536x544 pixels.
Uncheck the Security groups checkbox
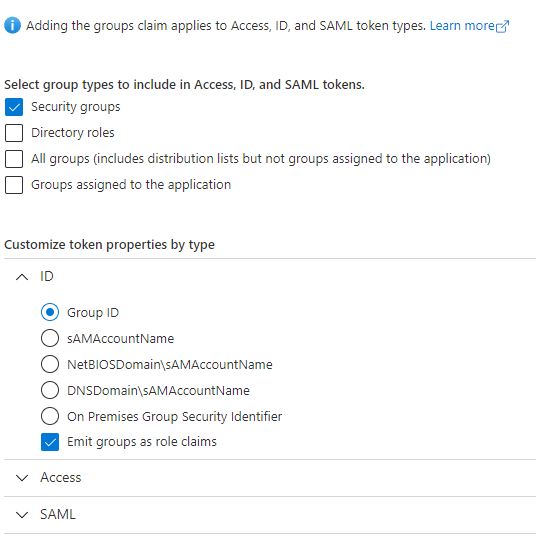click(14, 107)
